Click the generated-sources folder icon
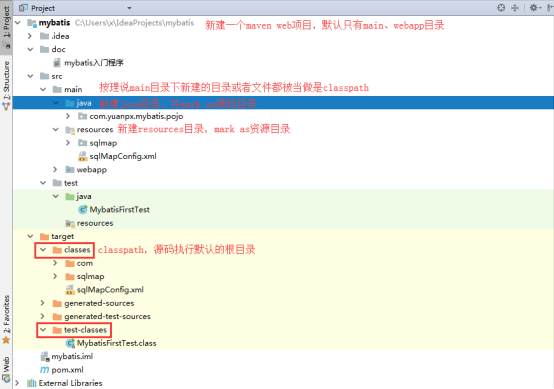This screenshot has height=389, width=554. [57, 303]
